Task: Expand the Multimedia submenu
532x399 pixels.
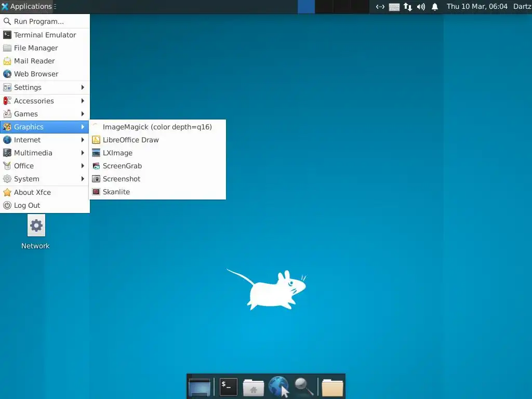Action: pos(45,153)
